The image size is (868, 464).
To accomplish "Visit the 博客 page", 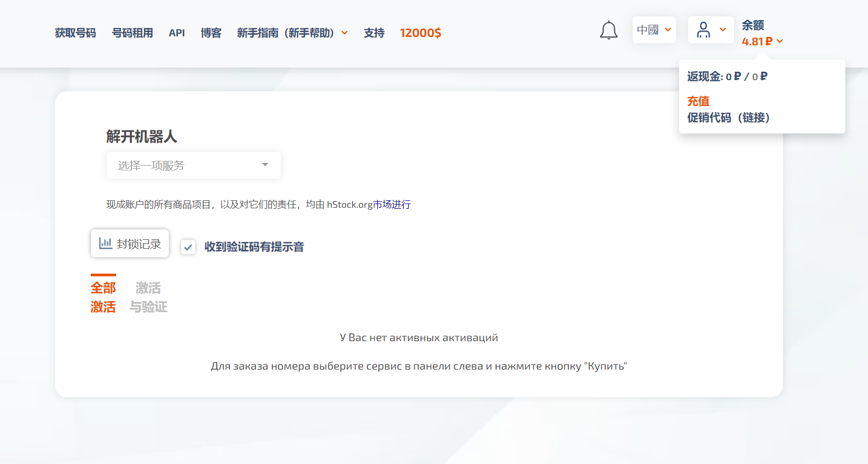I will 211,33.
